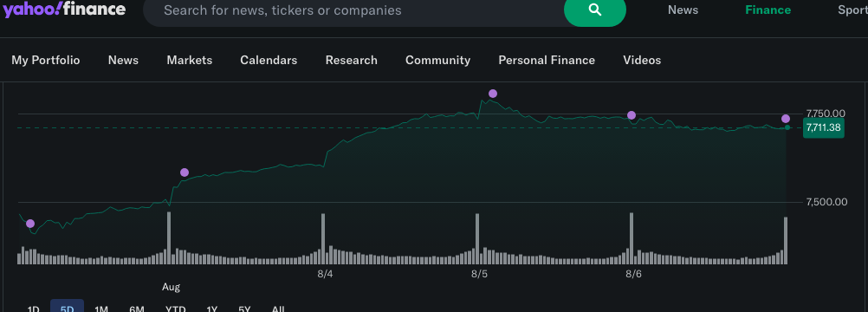Click the Aug date label

171,287
